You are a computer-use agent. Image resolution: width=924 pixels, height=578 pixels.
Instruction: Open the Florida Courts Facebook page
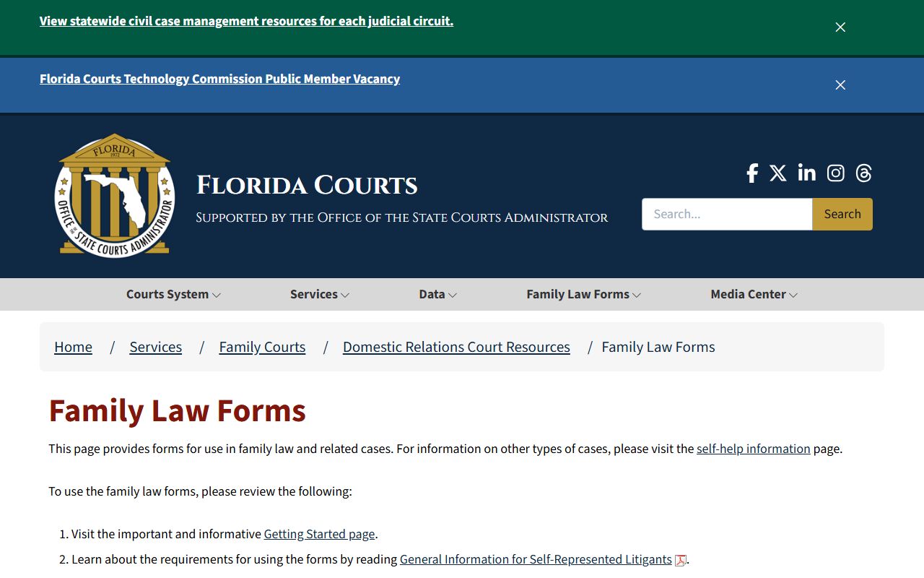click(752, 173)
